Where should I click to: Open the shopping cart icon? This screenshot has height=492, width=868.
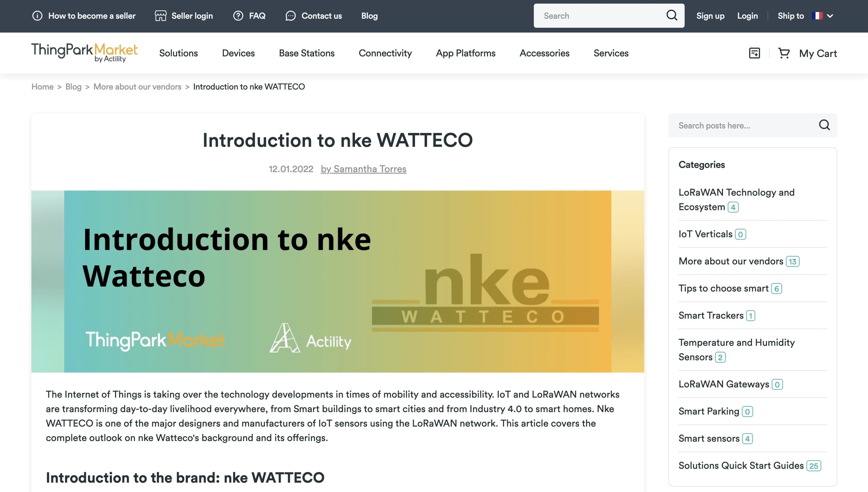(784, 53)
